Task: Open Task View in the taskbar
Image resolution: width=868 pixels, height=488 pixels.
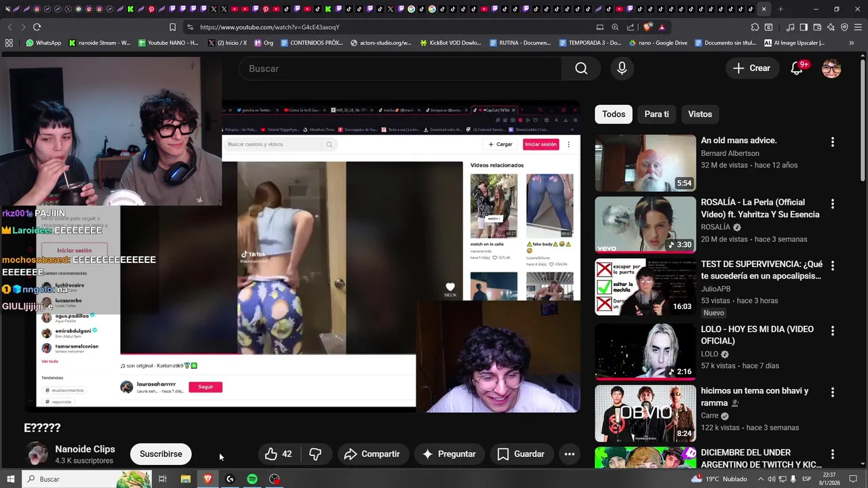Action: tap(163, 479)
